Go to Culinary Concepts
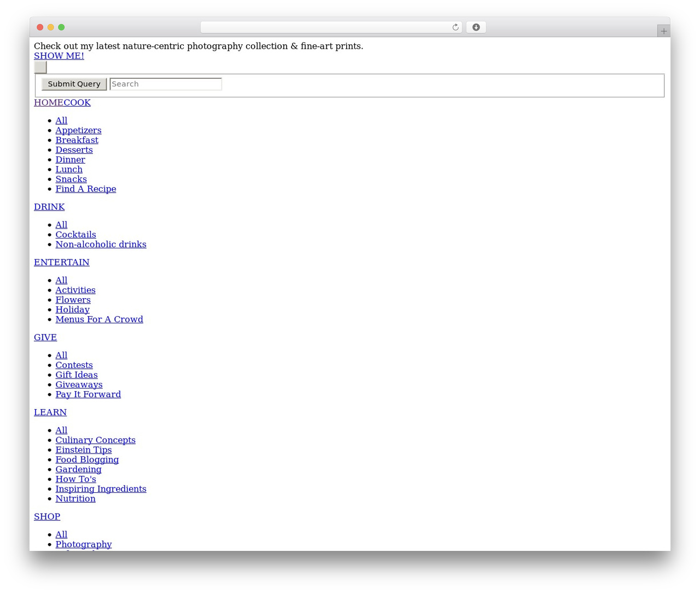Image resolution: width=700 pixels, height=593 pixels. pyautogui.click(x=95, y=440)
